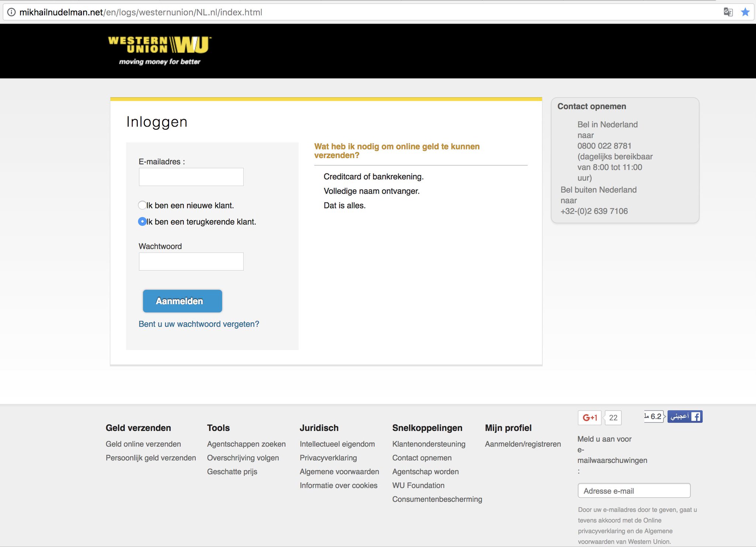The width and height of the screenshot is (756, 547).
Task: Click the Google +1 count bubble showing 22
Action: tap(613, 417)
